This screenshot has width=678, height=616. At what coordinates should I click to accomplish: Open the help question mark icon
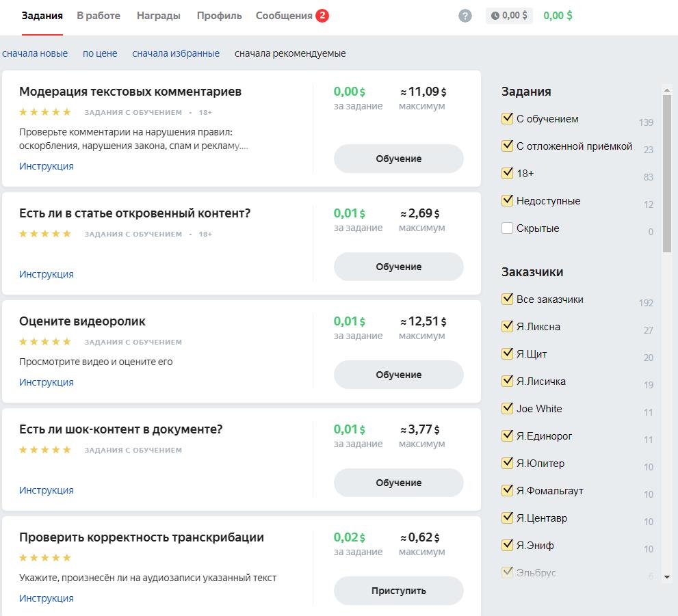465,16
